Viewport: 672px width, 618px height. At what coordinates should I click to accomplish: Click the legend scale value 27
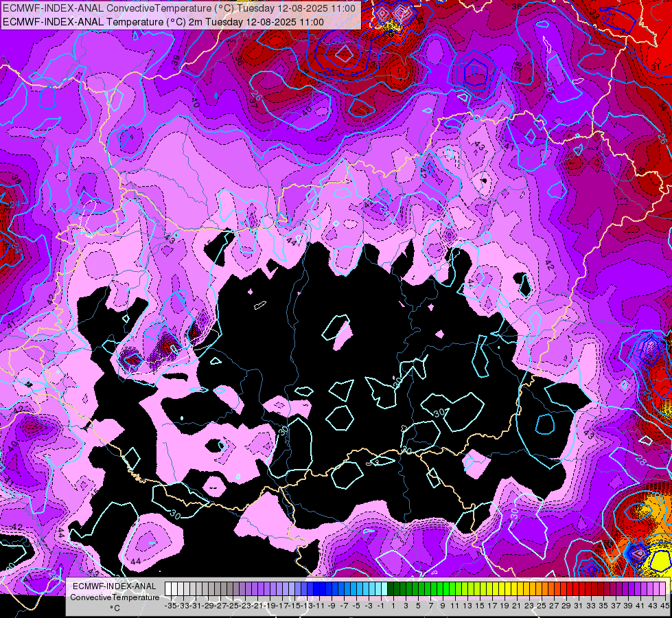[554, 606]
